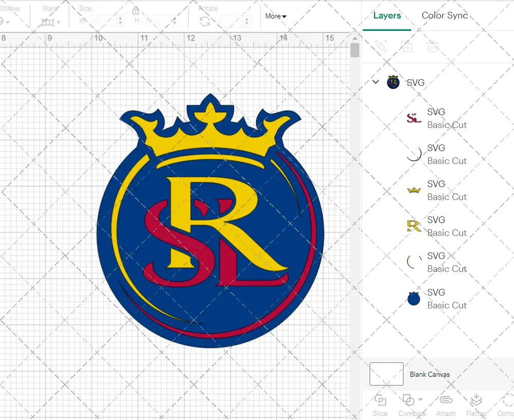
Task: Click the Blank Canvas color swatch
Action: pos(387,374)
